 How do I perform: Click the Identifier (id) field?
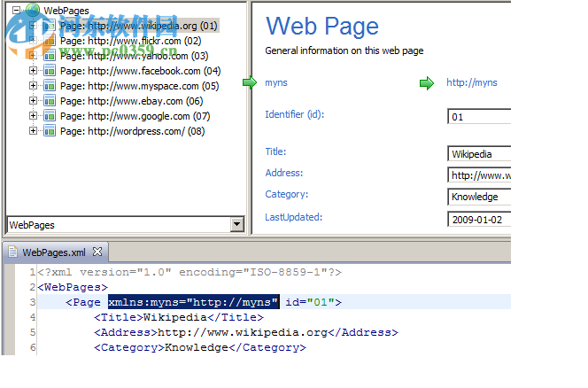479,117
